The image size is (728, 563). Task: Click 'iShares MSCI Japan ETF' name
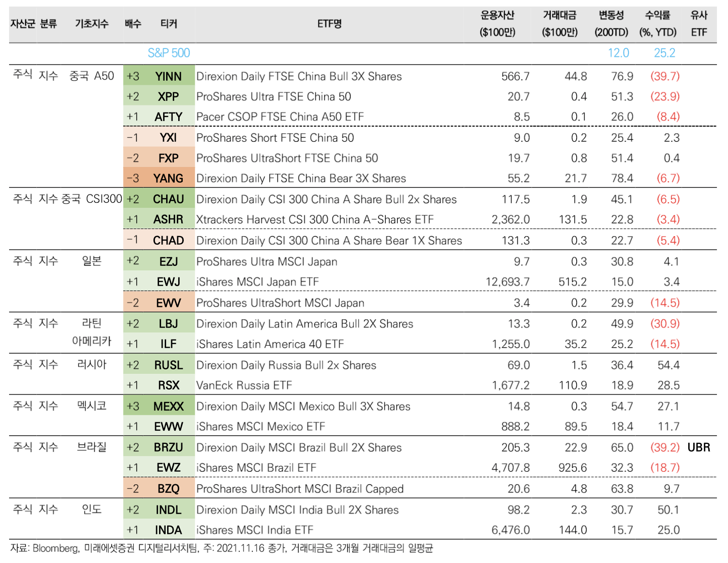pos(257,282)
